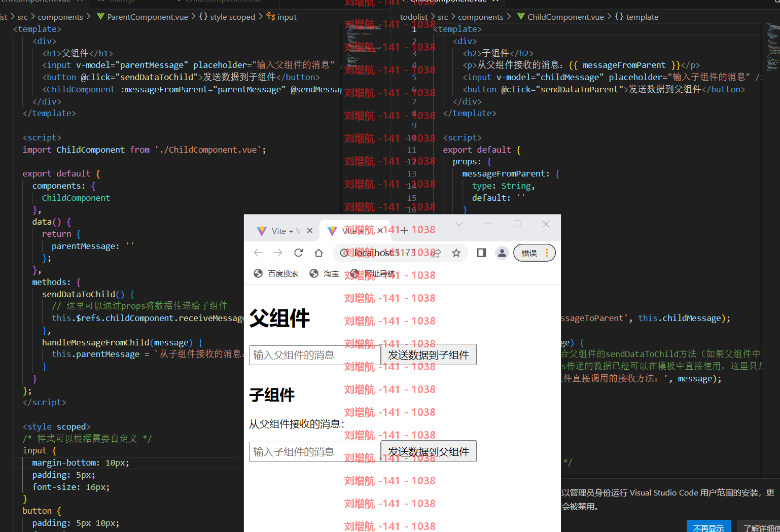Click line number 13 in right editor
The width and height of the screenshot is (780, 532).
pyautogui.click(x=412, y=173)
